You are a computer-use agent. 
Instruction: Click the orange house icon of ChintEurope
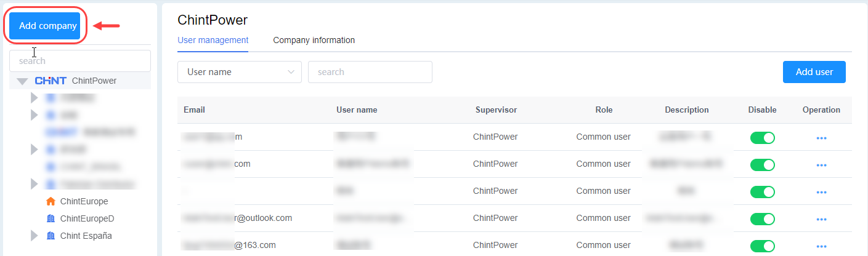click(x=51, y=201)
